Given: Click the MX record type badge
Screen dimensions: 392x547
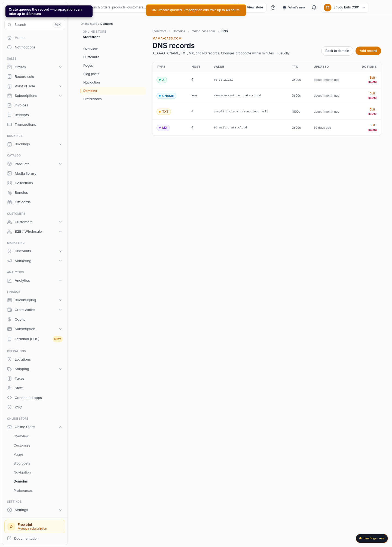Looking at the screenshot, I should click(163, 128).
